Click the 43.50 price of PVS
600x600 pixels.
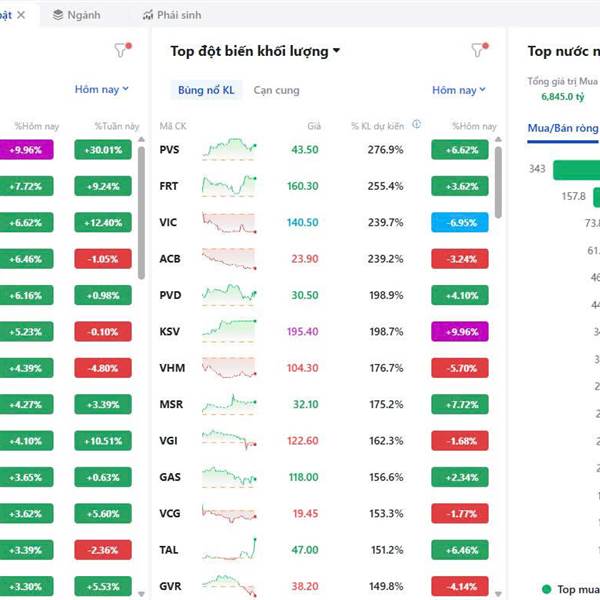(x=305, y=150)
